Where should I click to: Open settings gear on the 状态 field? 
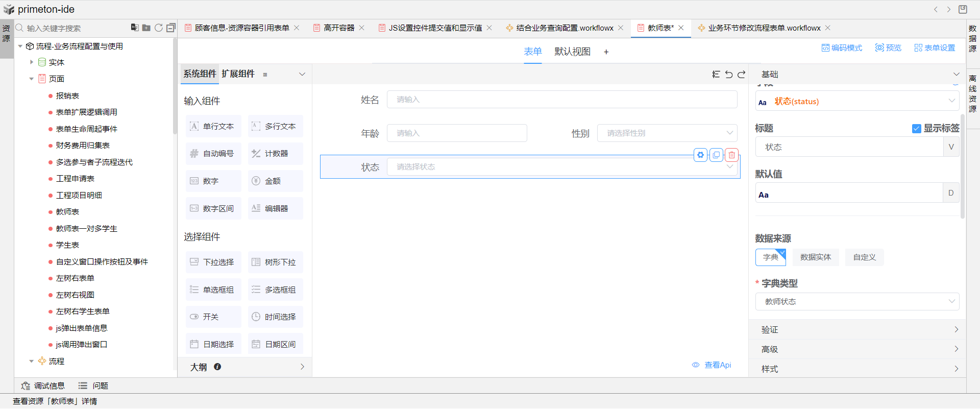(x=700, y=155)
